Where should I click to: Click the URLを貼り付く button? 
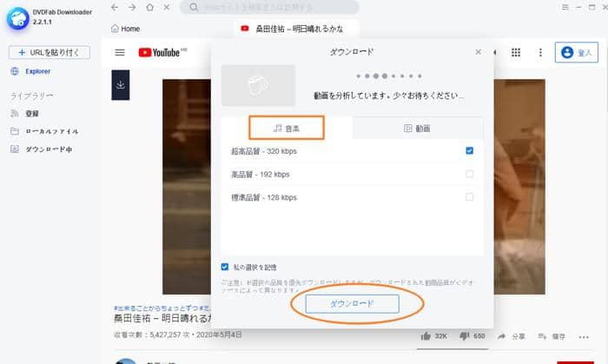[x=50, y=52]
